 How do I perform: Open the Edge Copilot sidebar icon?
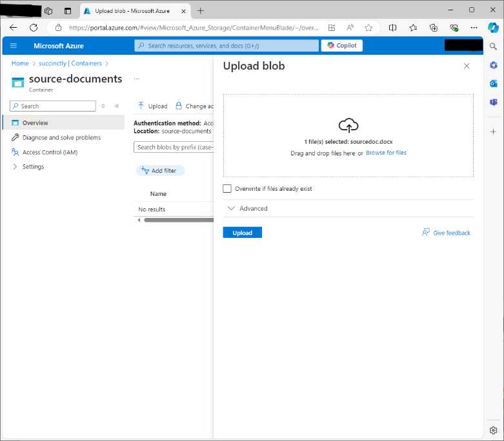click(493, 28)
